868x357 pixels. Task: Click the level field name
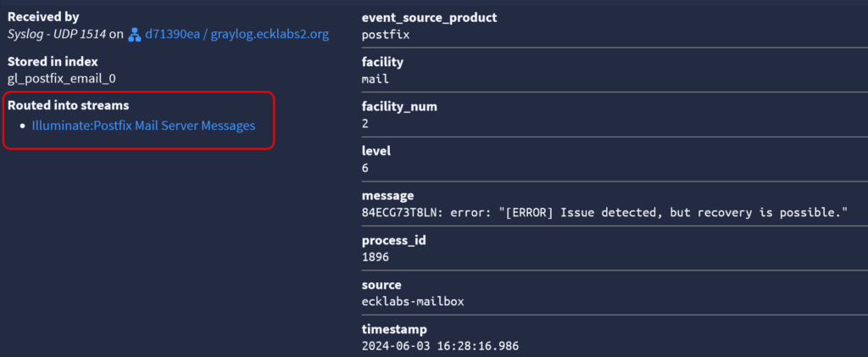click(376, 151)
